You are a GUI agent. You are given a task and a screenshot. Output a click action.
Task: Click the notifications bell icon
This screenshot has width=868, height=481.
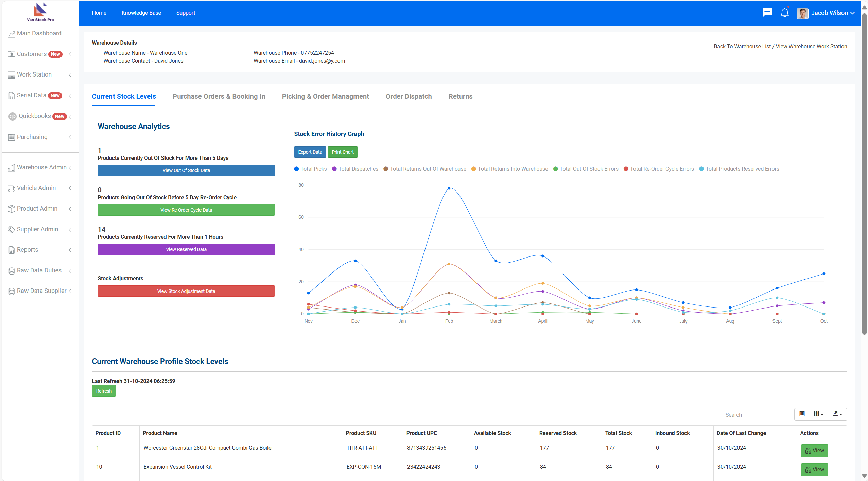[784, 13]
